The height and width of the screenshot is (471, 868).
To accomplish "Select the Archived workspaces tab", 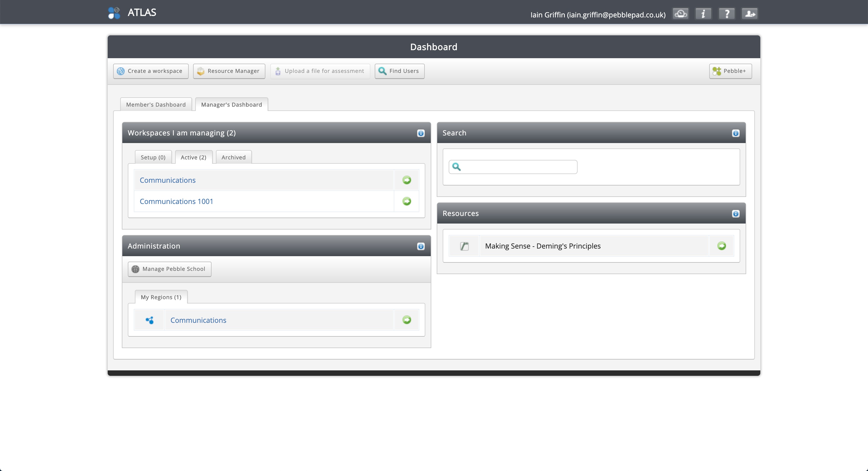I will (x=234, y=157).
